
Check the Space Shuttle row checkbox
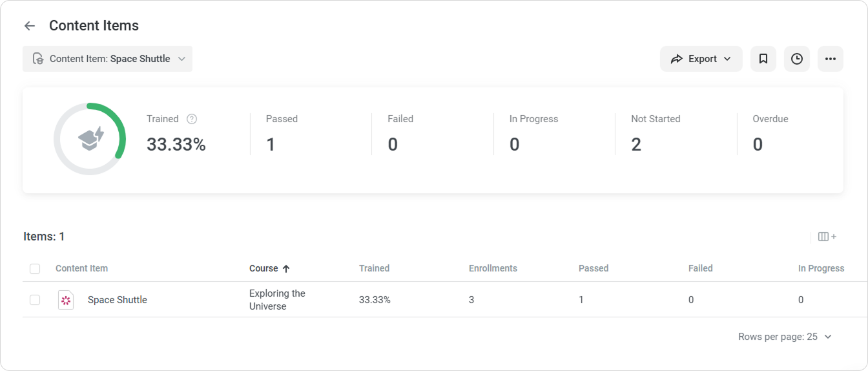click(x=35, y=300)
